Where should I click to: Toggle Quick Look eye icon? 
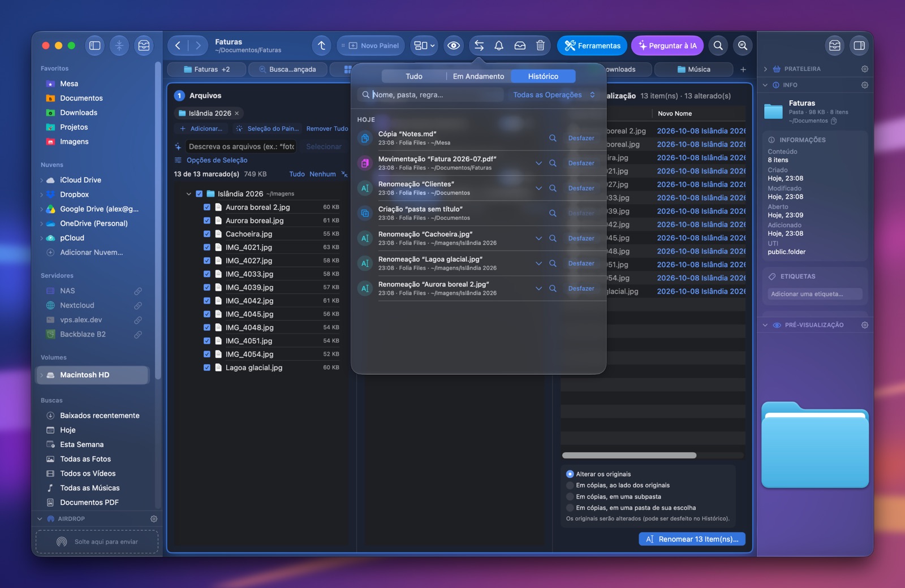coord(454,46)
